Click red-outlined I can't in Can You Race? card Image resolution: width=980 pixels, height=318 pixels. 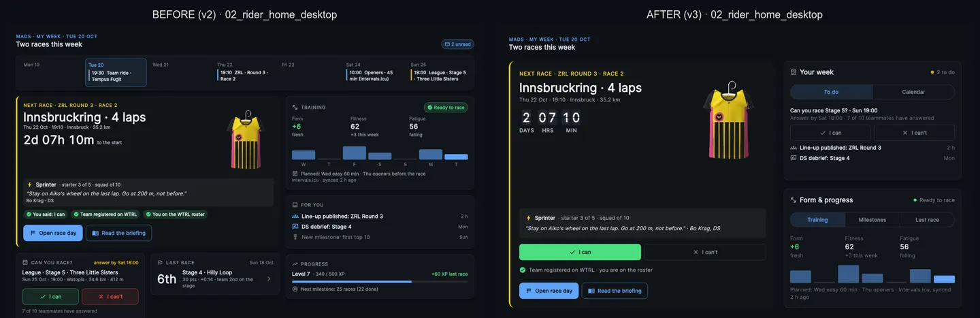click(110, 297)
